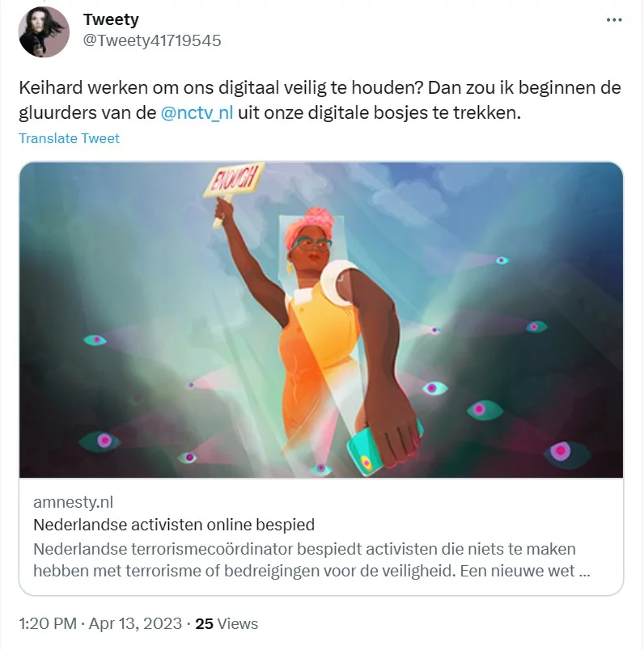Click Translate Tweet

tap(69, 138)
